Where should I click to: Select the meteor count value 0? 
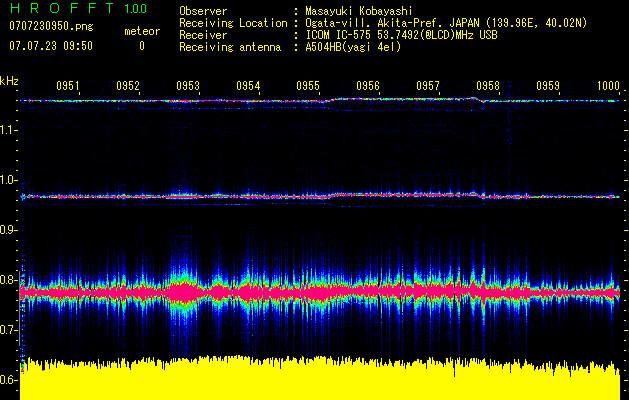tap(141, 46)
